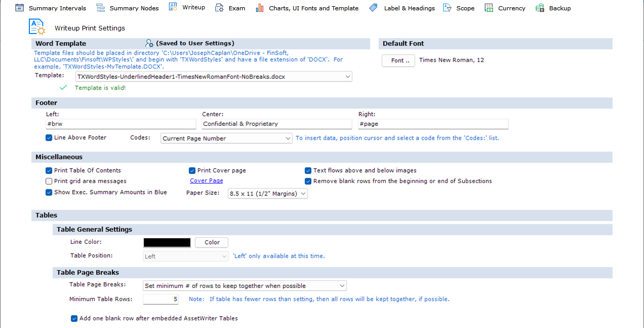The height and width of the screenshot is (328, 644).
Task: Click the Summary Nodes tree icon
Action: pos(100,8)
